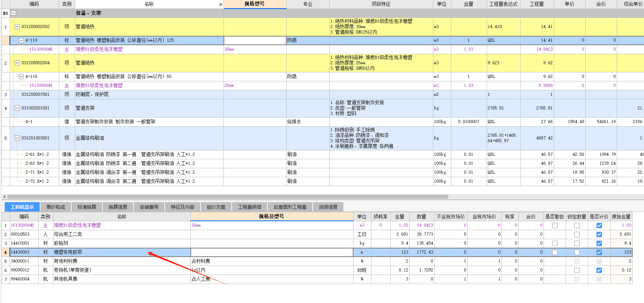Collapse item 031002001001 管道支架 node

17,108
